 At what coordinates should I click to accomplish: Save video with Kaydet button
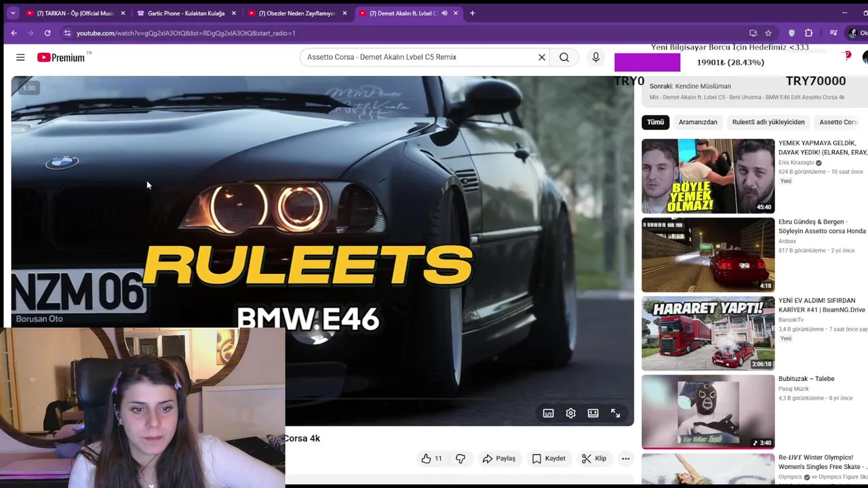(549, 459)
